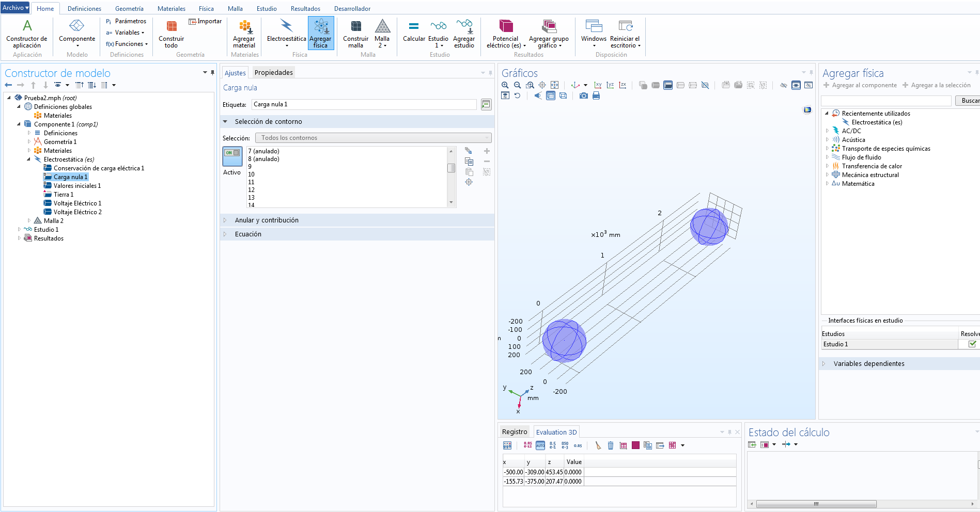Click the zoom in magnifier in Gráficos
The width and height of the screenshot is (980, 512).
click(x=505, y=85)
